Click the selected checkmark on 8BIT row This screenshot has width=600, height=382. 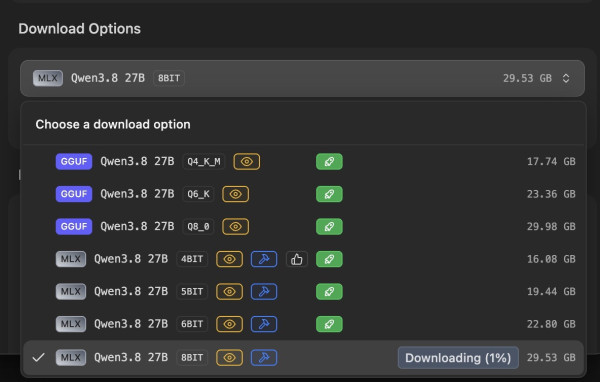pos(38,358)
